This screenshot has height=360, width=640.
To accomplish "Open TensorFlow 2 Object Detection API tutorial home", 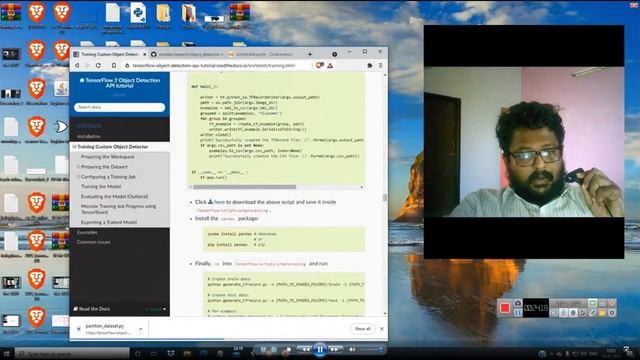I will point(120,83).
